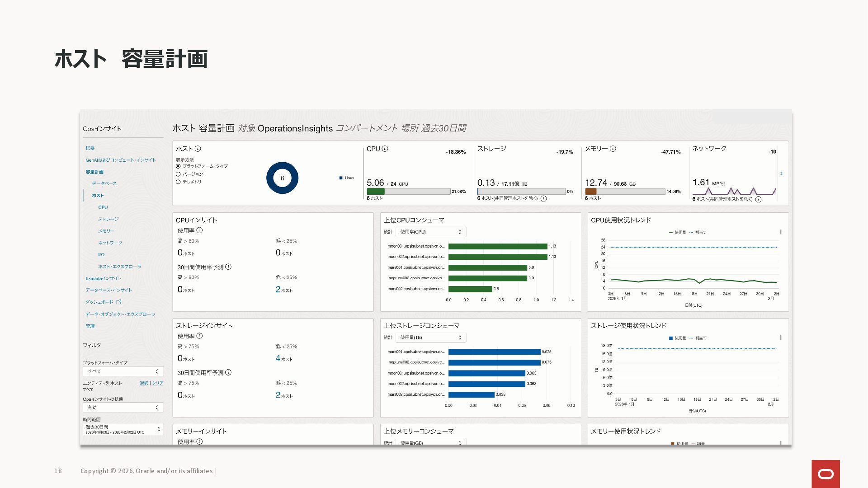Click CPU usage progress bar in summary

coord(408,192)
